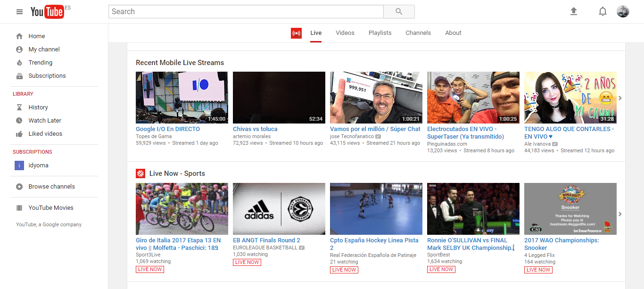This screenshot has width=644, height=289.
Task: Show next Recent Mobile Live Streams
Action: tap(620, 98)
